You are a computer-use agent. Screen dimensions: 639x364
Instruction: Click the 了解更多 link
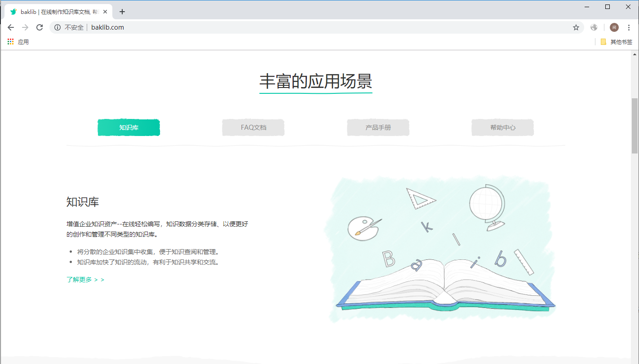coord(85,280)
